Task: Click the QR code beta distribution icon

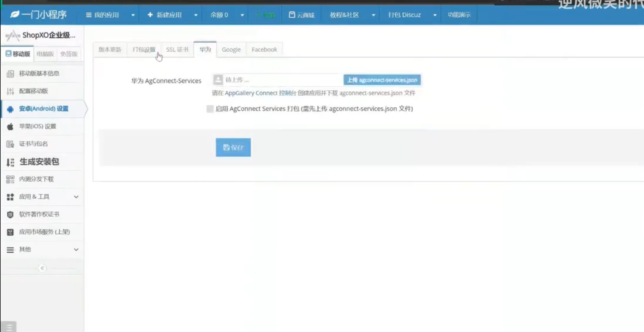Action: (x=10, y=179)
